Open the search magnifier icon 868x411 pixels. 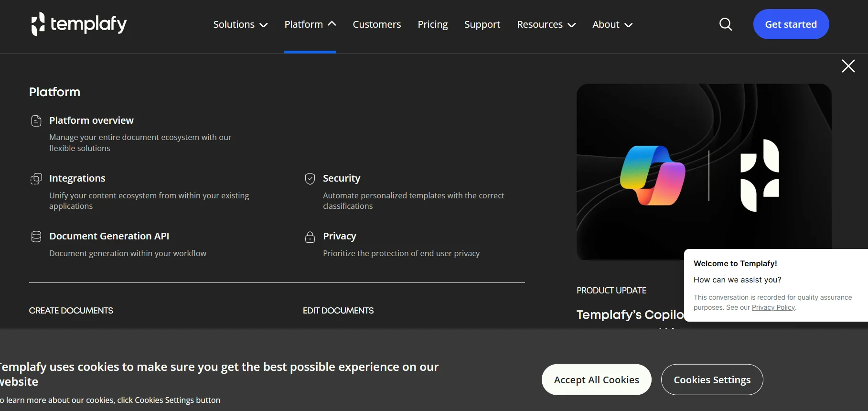725,24
